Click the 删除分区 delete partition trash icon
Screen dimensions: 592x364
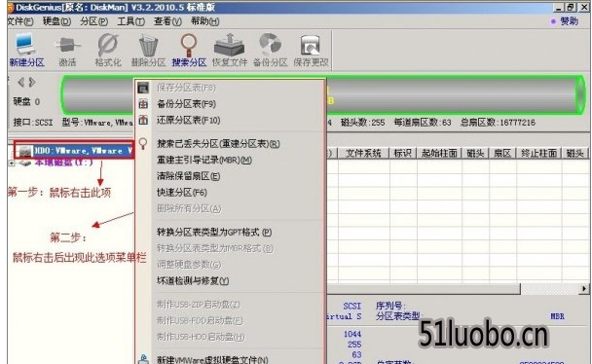click(148, 50)
